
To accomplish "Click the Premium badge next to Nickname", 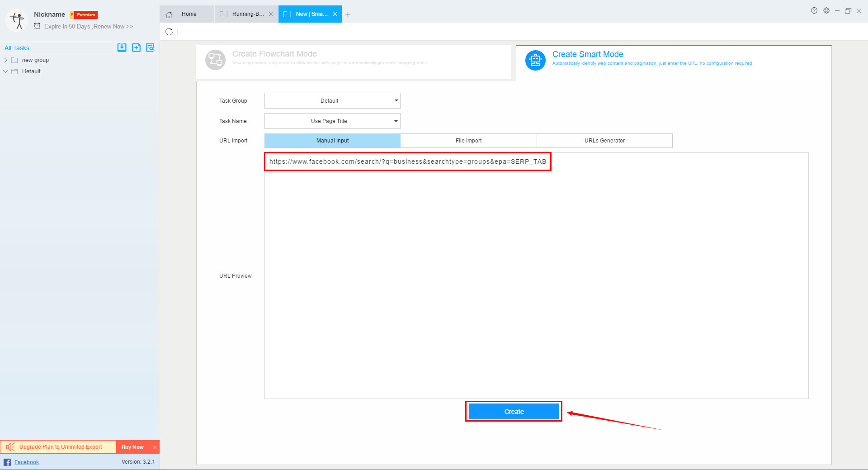I will pos(84,15).
